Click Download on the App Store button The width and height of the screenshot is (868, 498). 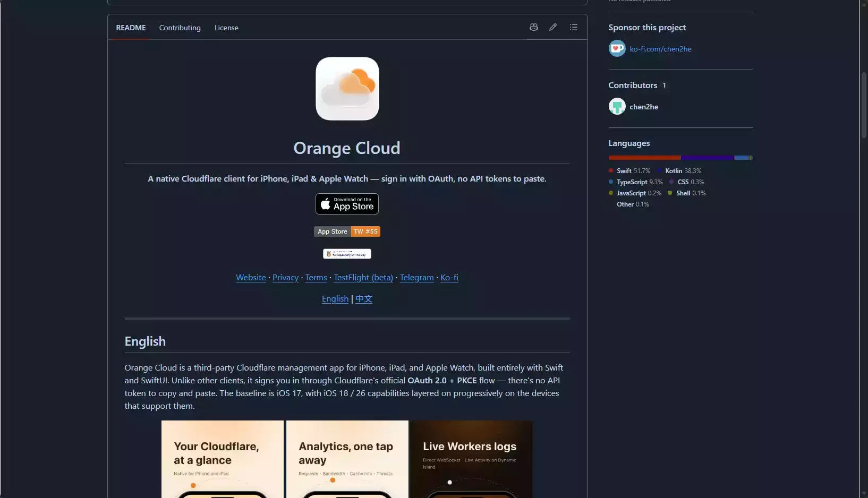pos(347,204)
